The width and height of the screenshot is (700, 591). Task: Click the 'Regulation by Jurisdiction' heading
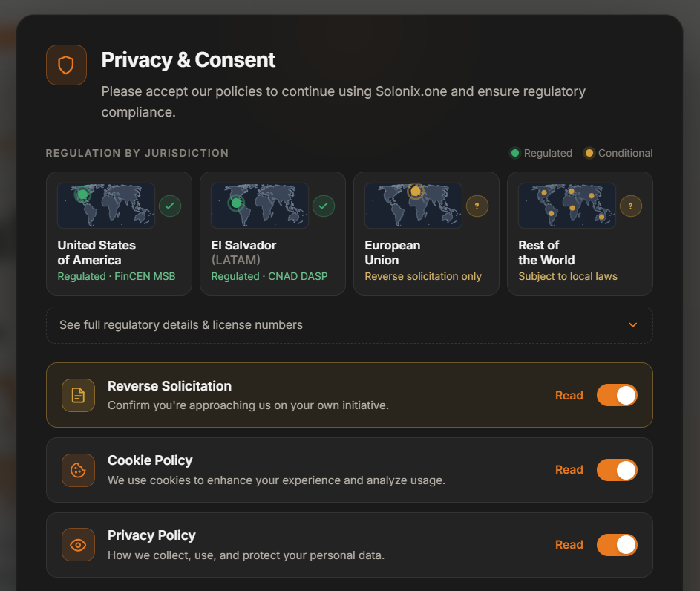(137, 153)
